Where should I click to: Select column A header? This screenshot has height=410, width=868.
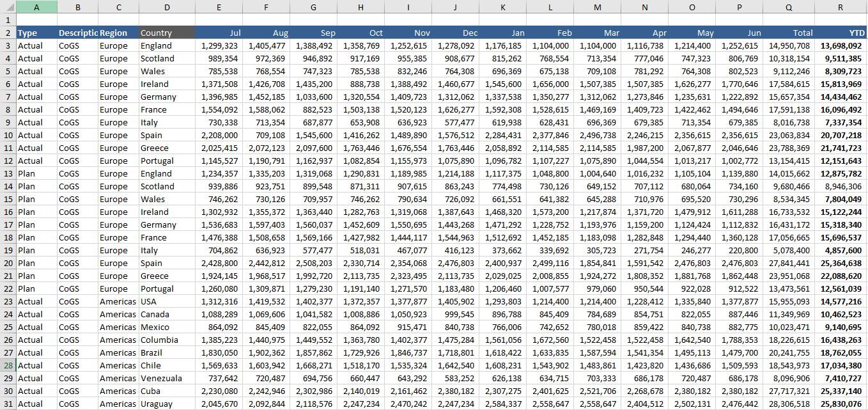pyautogui.click(x=36, y=6)
